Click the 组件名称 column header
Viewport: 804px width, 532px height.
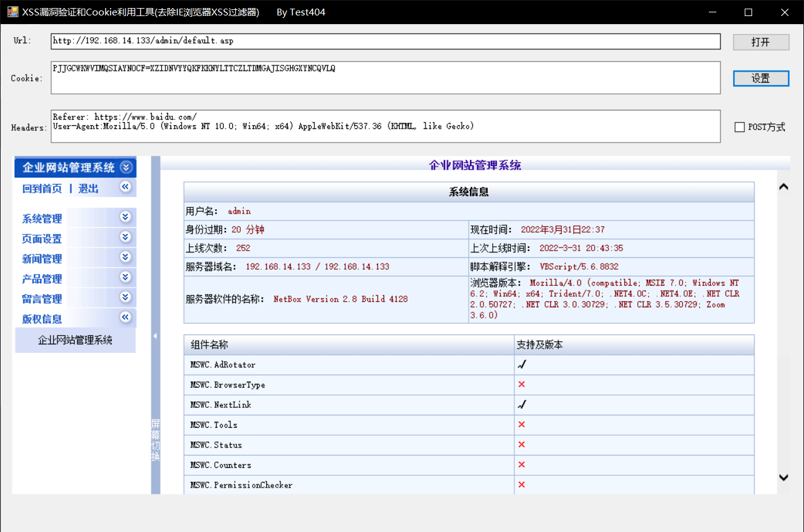(209, 345)
